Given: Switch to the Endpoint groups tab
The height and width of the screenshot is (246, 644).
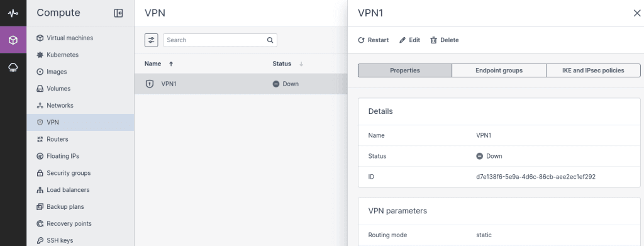Looking at the screenshot, I should [499, 70].
